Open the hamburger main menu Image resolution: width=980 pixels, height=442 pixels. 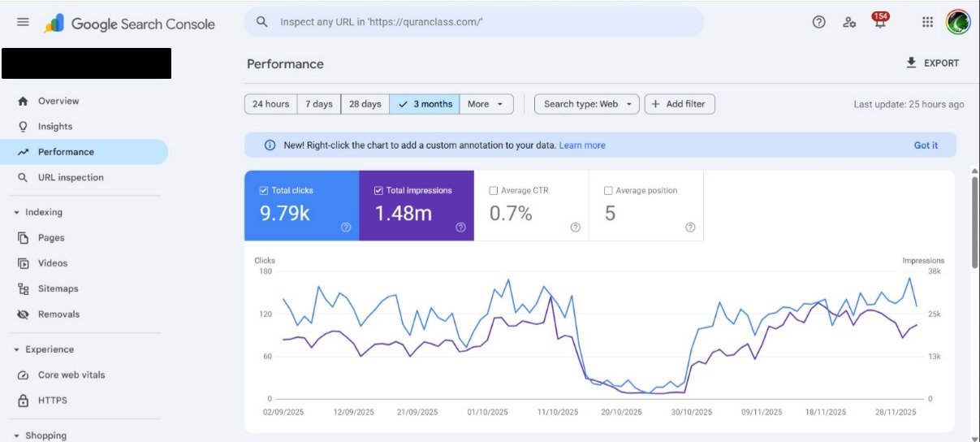click(x=23, y=22)
